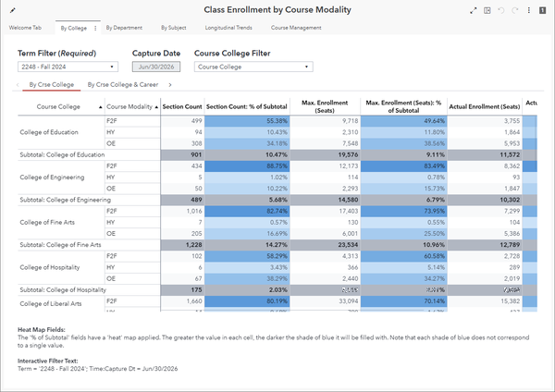The image size is (555, 392).
Task: Click the 82.74% heat map cell
Action: 247,211
